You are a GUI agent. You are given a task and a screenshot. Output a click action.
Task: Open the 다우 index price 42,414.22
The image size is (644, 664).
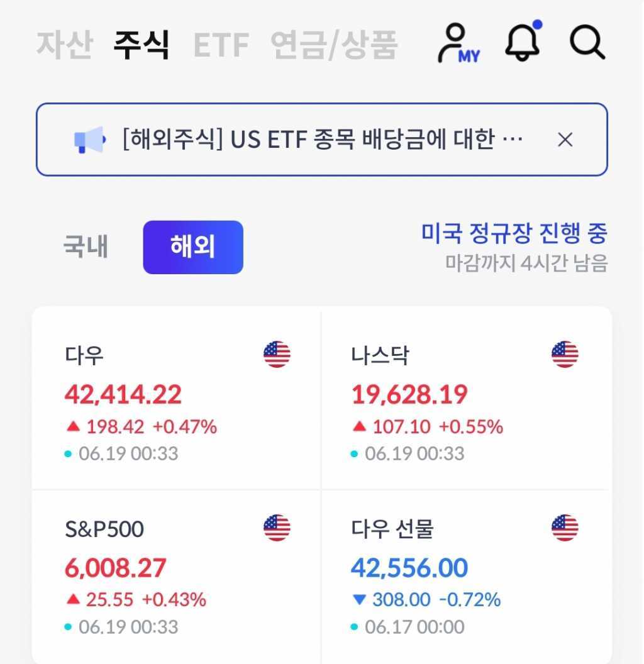click(x=123, y=394)
